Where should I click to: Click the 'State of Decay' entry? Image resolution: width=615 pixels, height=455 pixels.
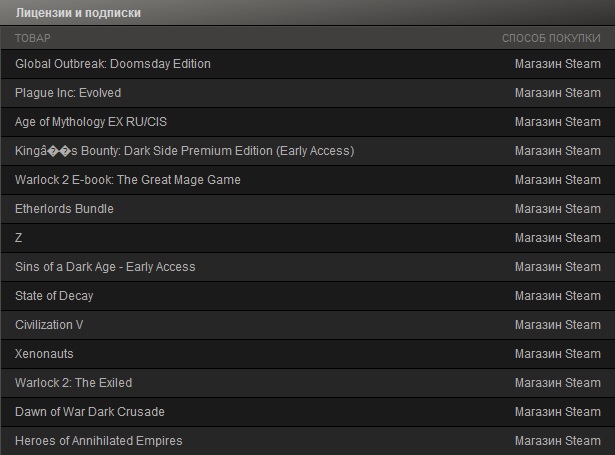(54, 296)
